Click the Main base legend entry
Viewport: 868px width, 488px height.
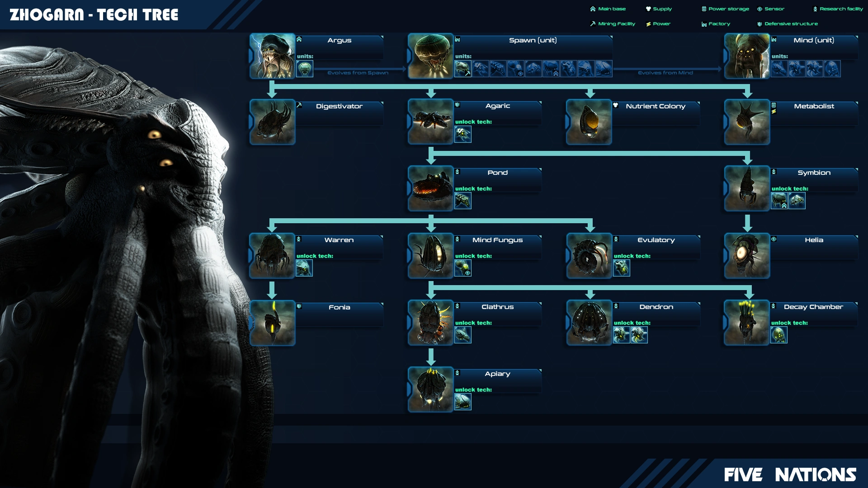pos(608,9)
